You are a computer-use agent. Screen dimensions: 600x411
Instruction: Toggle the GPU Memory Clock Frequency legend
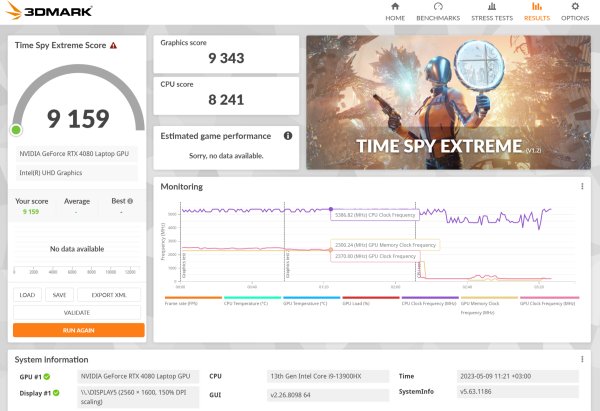coord(489,305)
